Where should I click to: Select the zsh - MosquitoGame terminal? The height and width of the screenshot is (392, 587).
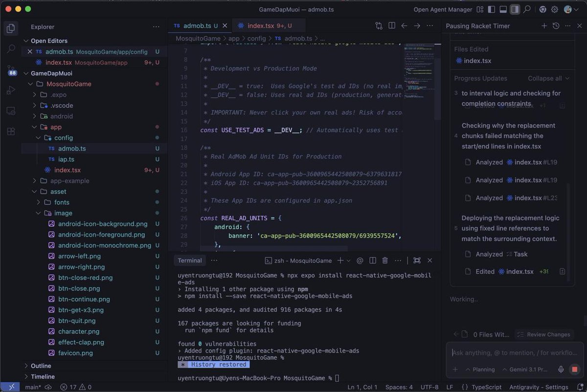(x=298, y=261)
